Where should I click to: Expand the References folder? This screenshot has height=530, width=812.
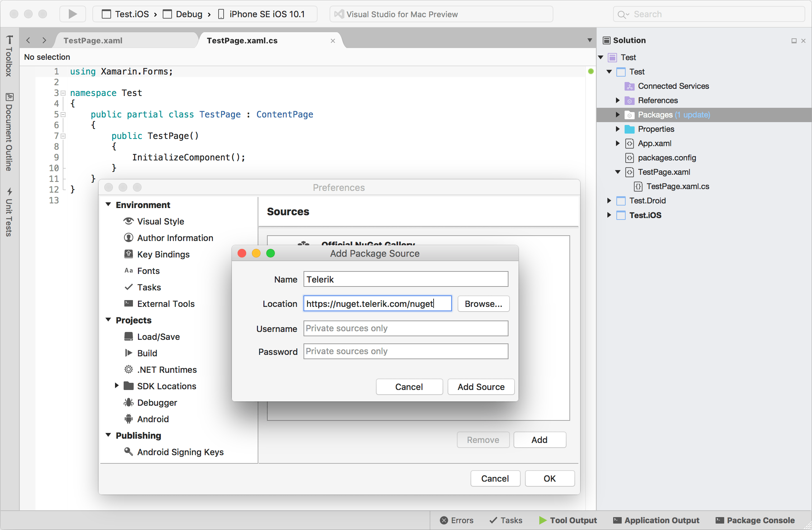[x=618, y=100]
